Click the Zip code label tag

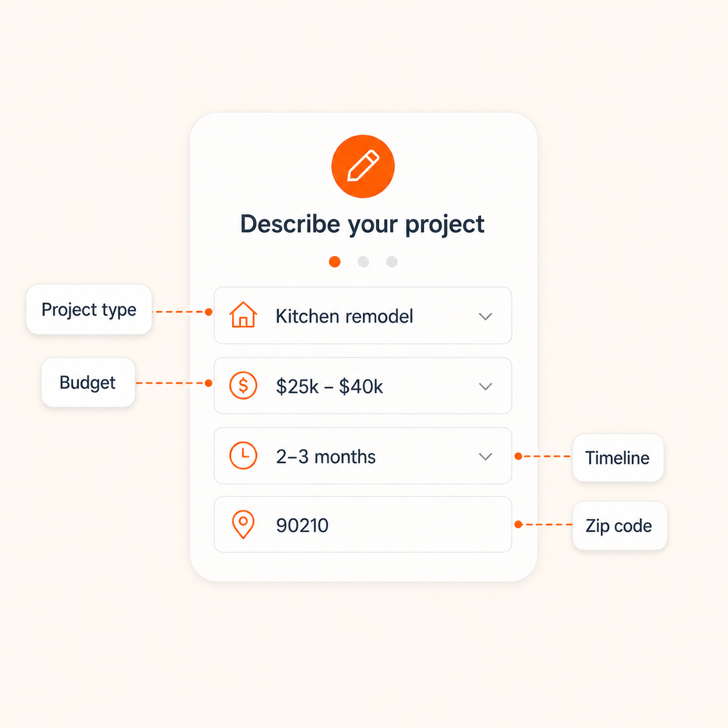(619, 525)
